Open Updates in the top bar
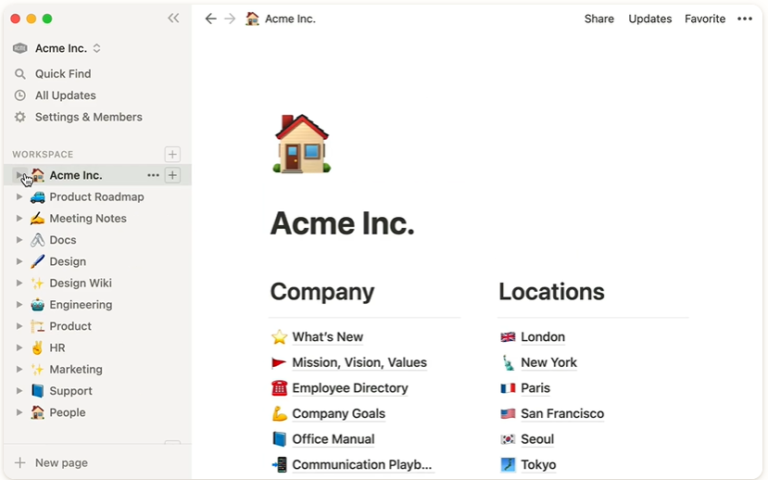The height and width of the screenshot is (480, 768). point(650,19)
